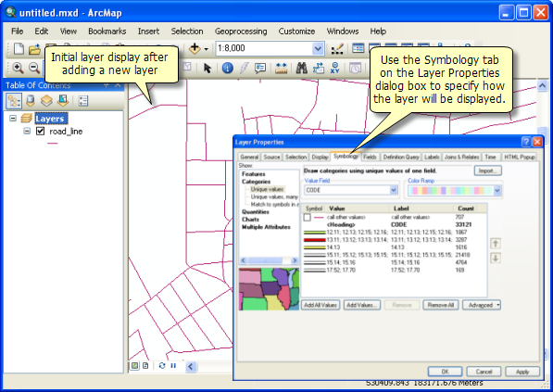The image size is (553, 392).
Task: Click the road_line pink legend line symbol
Action: coord(52,144)
